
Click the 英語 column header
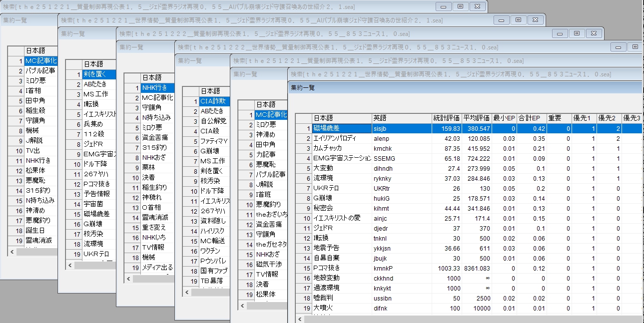point(402,118)
